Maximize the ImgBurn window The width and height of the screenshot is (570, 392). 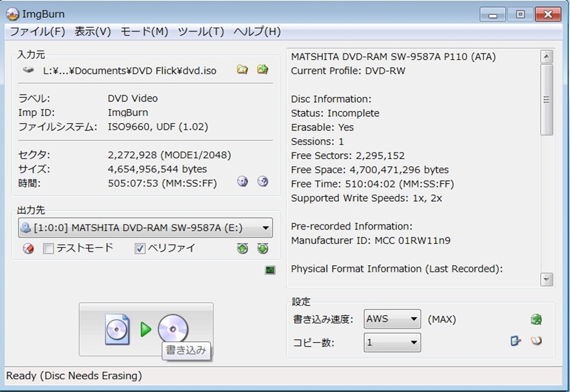[520, 14]
